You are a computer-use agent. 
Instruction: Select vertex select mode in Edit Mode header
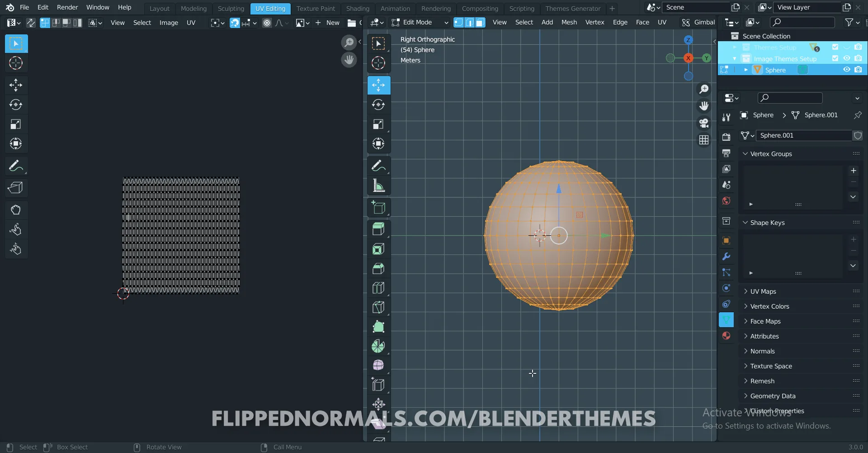tap(458, 22)
